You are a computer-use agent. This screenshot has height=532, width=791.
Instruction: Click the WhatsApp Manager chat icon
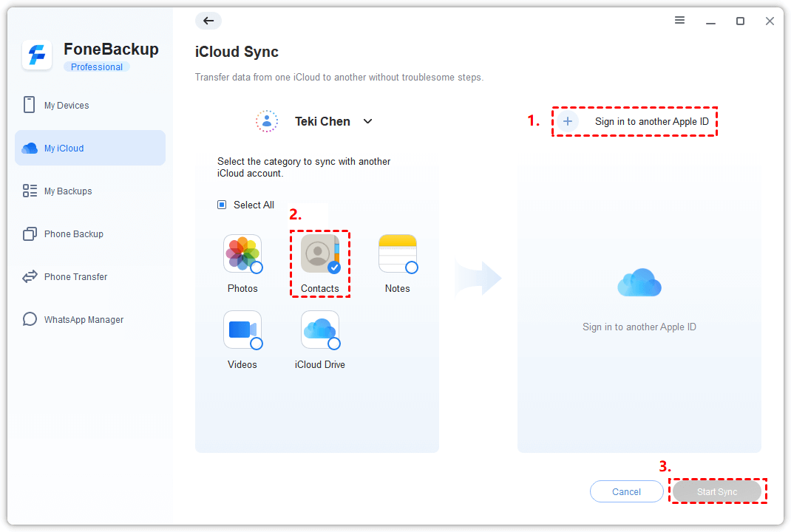coord(30,319)
